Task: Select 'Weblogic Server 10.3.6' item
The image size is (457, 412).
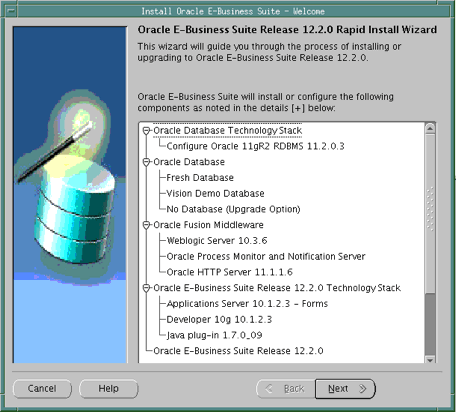Action: pyautogui.click(x=217, y=241)
